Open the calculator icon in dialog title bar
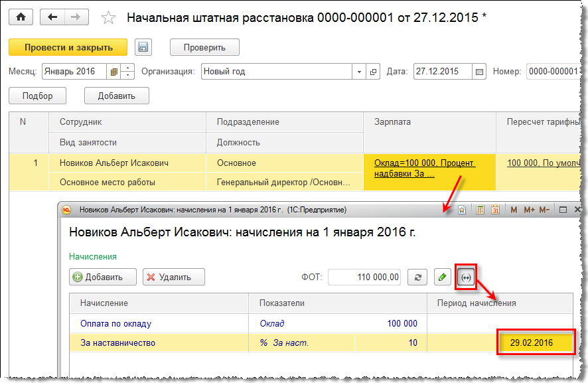The width and height of the screenshot is (588, 383). click(480, 210)
